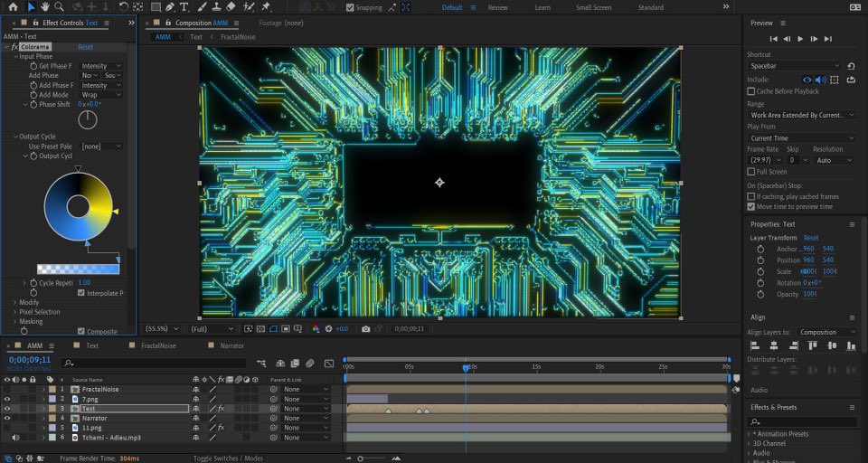Hide the Narrator layer using eye icon

coord(8,419)
